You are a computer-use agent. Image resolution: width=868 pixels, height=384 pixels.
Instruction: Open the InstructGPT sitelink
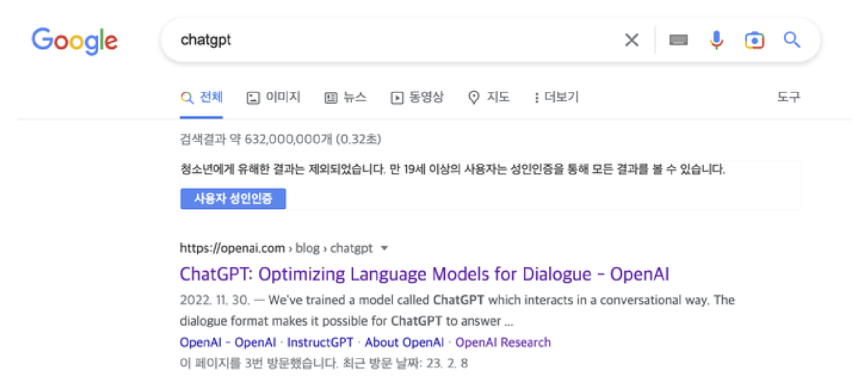tap(320, 342)
